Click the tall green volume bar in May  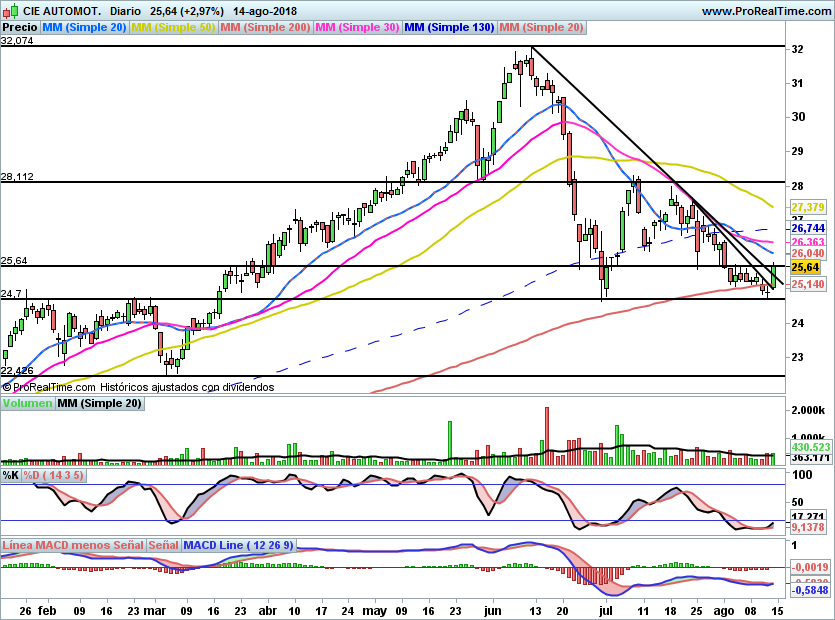450,443
